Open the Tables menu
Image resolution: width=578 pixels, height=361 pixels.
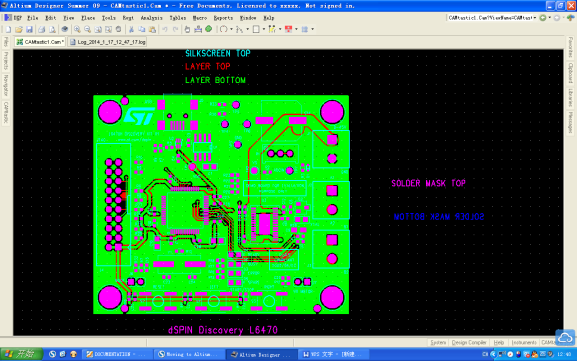click(178, 18)
